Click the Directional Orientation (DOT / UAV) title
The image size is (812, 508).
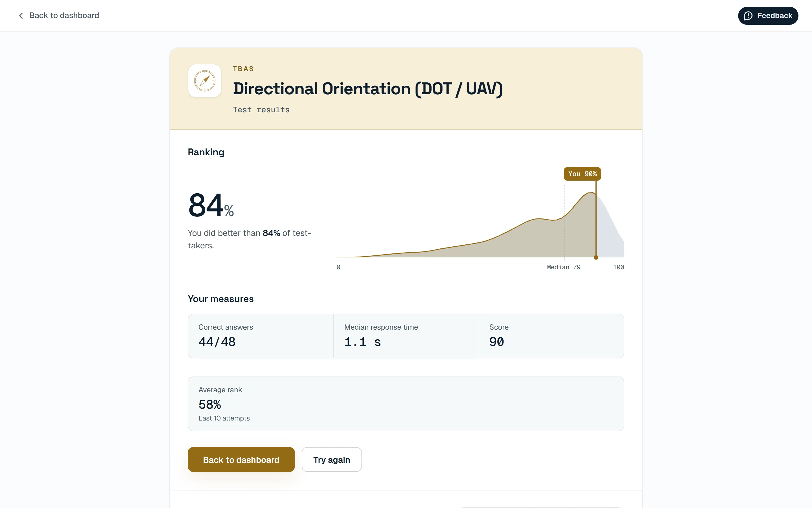(368, 89)
